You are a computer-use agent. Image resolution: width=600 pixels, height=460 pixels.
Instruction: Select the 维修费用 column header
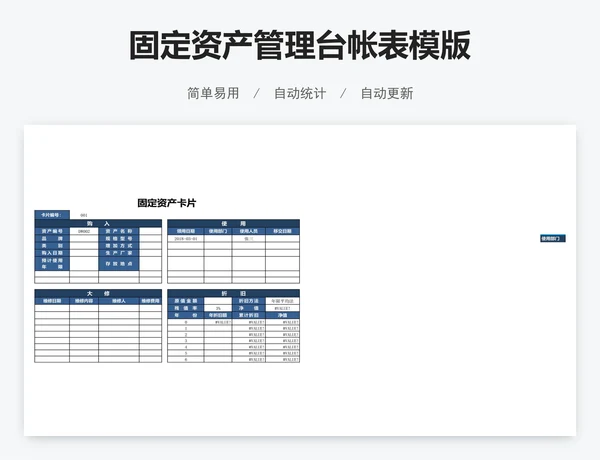click(x=150, y=301)
